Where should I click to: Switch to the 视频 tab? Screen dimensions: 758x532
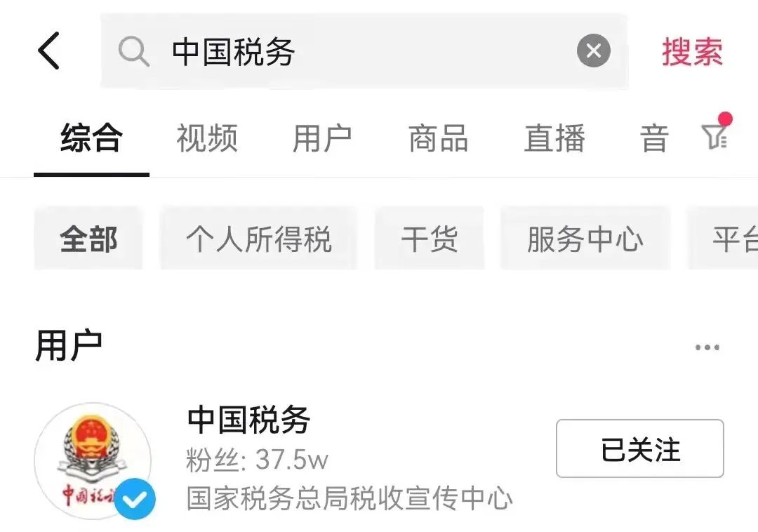tap(207, 138)
